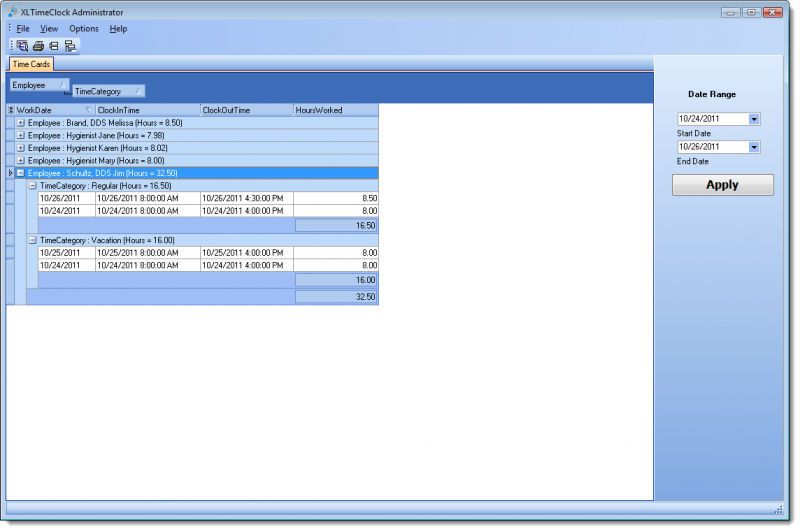The height and width of the screenshot is (531, 800).
Task: Click the column chooser icon left of WorkDate
Action: [x=11, y=110]
